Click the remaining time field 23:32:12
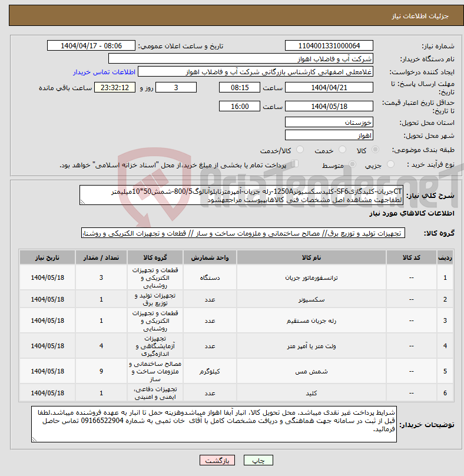Image resolution: width=464 pixels, height=476 pixels. pos(115,87)
